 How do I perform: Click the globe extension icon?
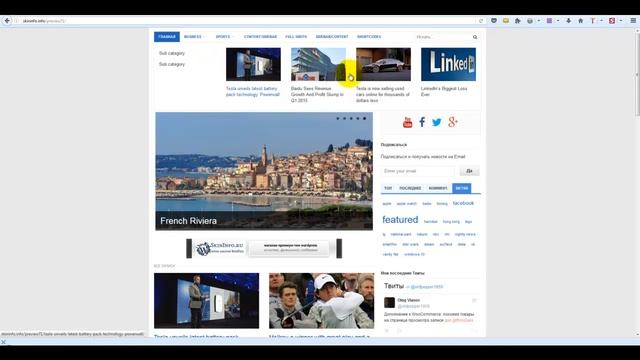tap(530, 20)
